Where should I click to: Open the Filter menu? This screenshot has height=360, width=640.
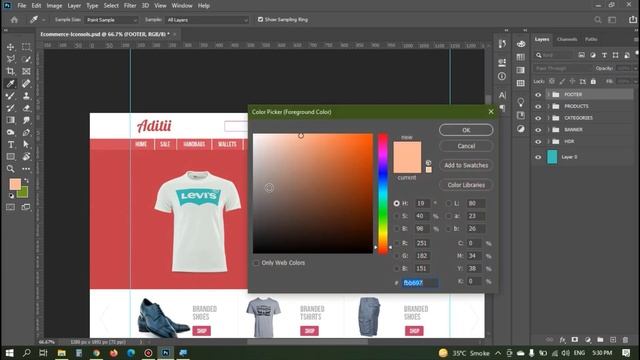130,6
